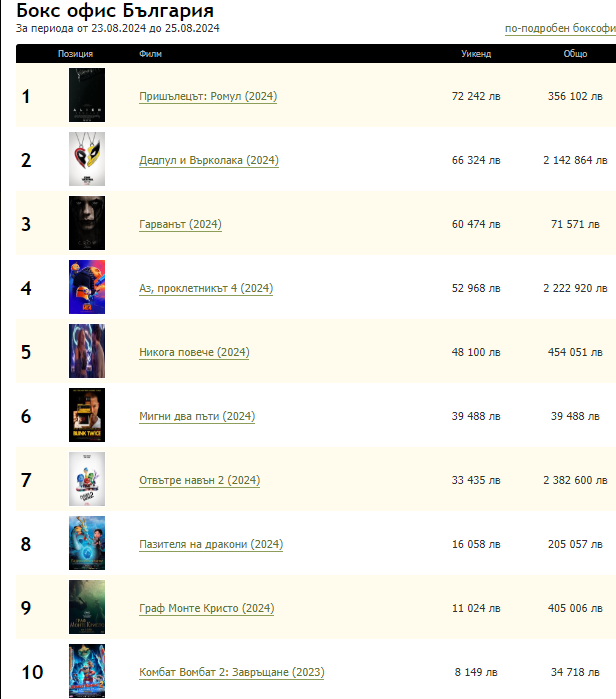The width and height of the screenshot is (616, 699).
Task: Select the Никога повече poster image
Action: [87, 352]
